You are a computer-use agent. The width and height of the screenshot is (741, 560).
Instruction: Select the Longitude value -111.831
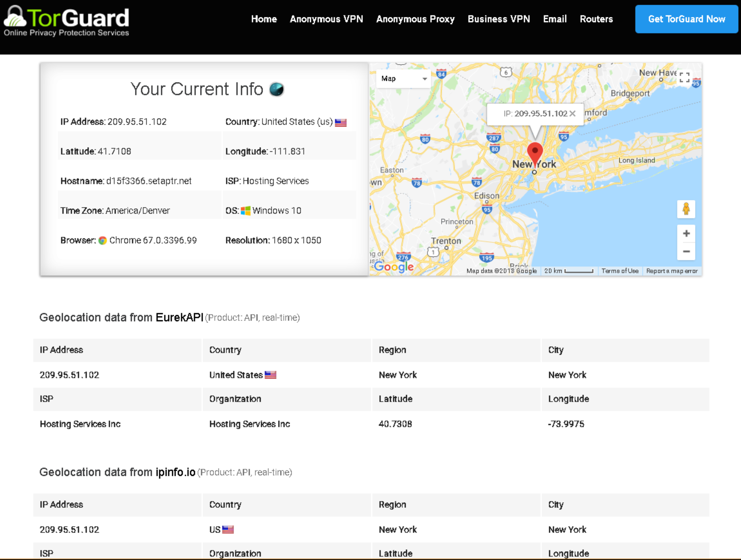[287, 151]
